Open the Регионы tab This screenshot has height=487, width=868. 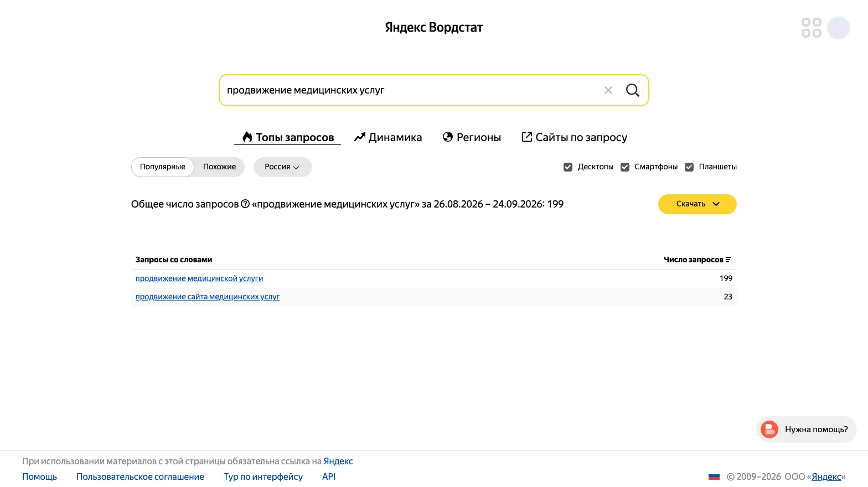click(472, 137)
